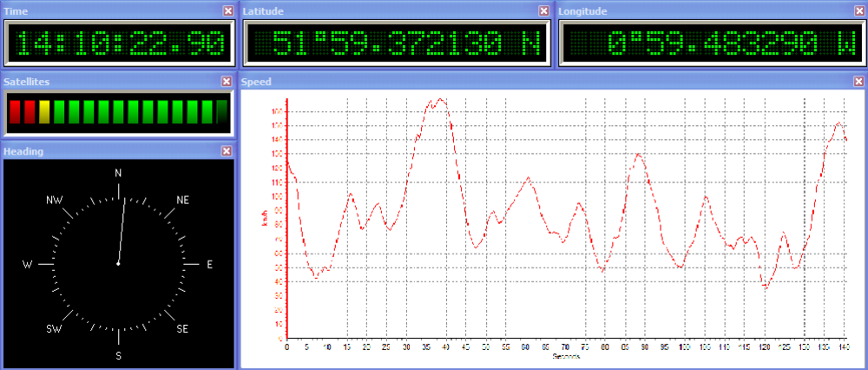Click the white compass heading needle
The width and height of the screenshot is (868, 370).
(122, 231)
